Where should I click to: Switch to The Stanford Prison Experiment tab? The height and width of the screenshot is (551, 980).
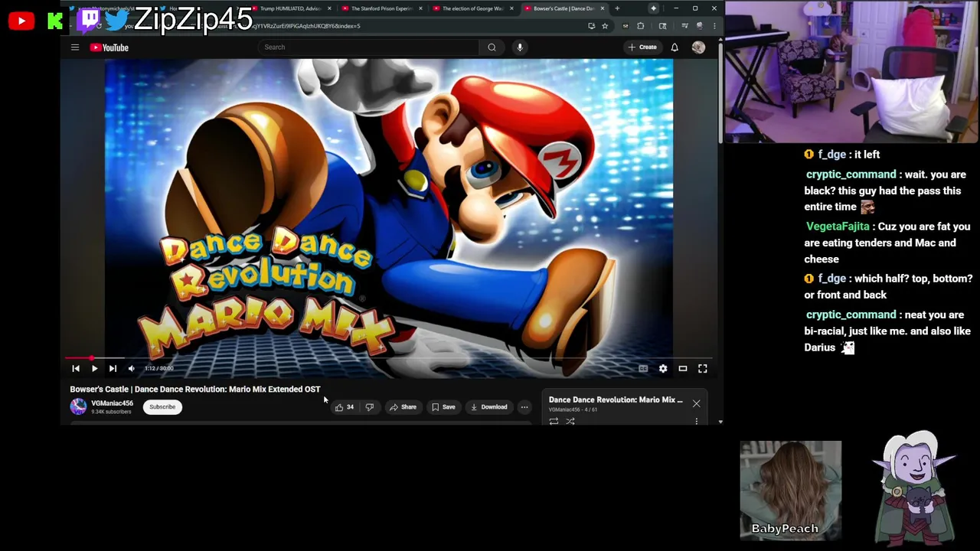(381, 8)
